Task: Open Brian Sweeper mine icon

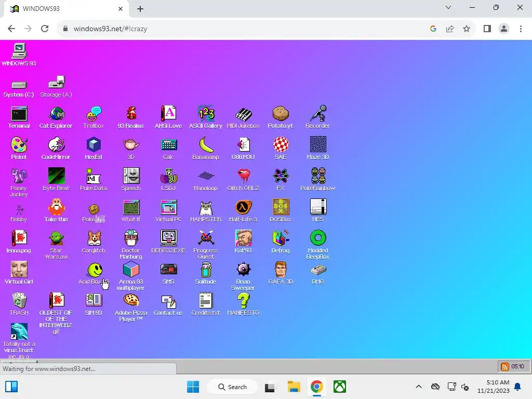Action: [x=243, y=276]
